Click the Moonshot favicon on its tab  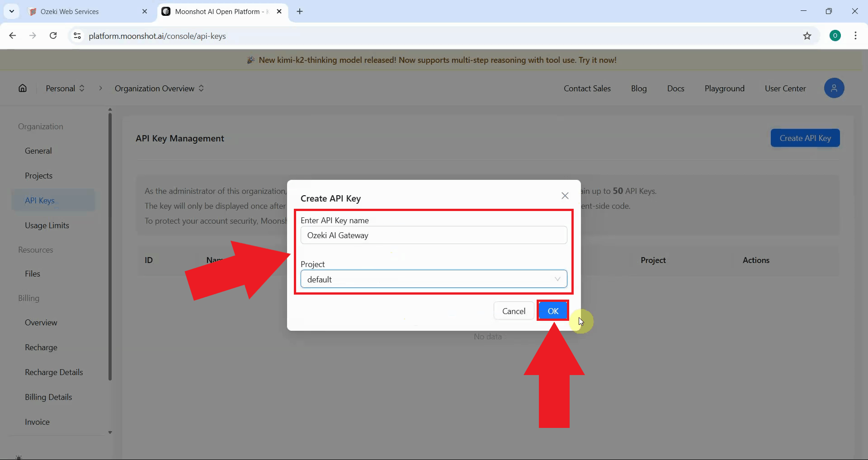[x=166, y=11]
